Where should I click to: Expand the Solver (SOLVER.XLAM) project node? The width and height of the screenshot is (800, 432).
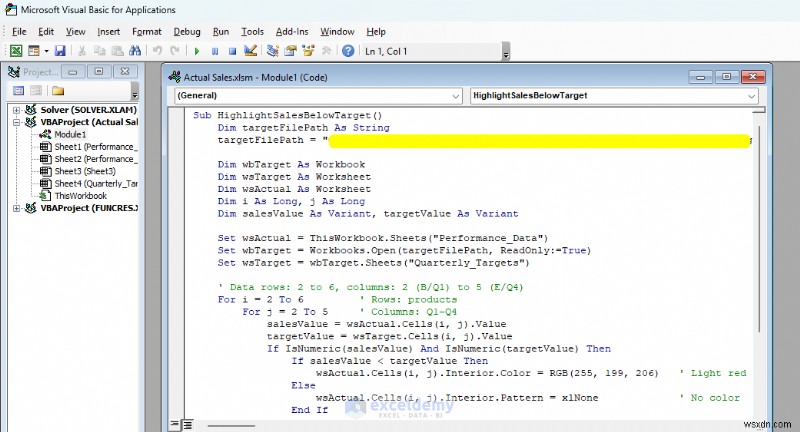click(16, 110)
